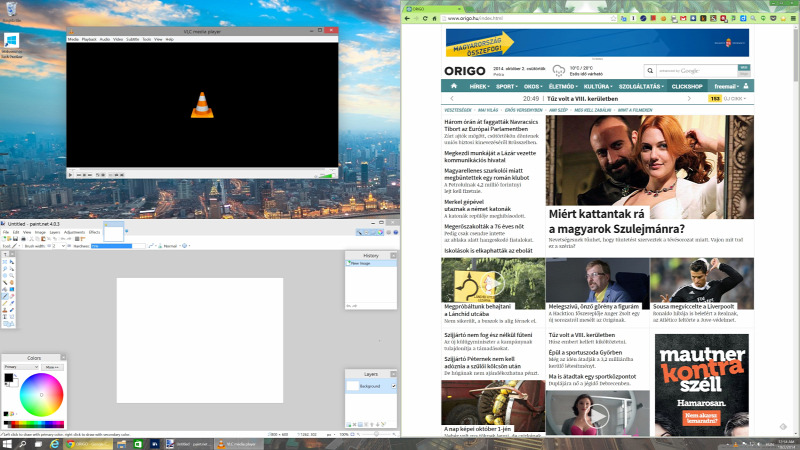The height and width of the screenshot is (450, 800).
Task: Select the Lasso Select tool in paint.net
Action: click(x=5, y=269)
